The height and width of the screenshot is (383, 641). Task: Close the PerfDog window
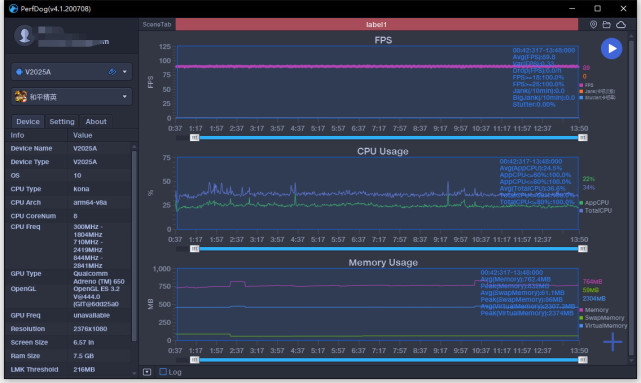[x=623, y=9]
